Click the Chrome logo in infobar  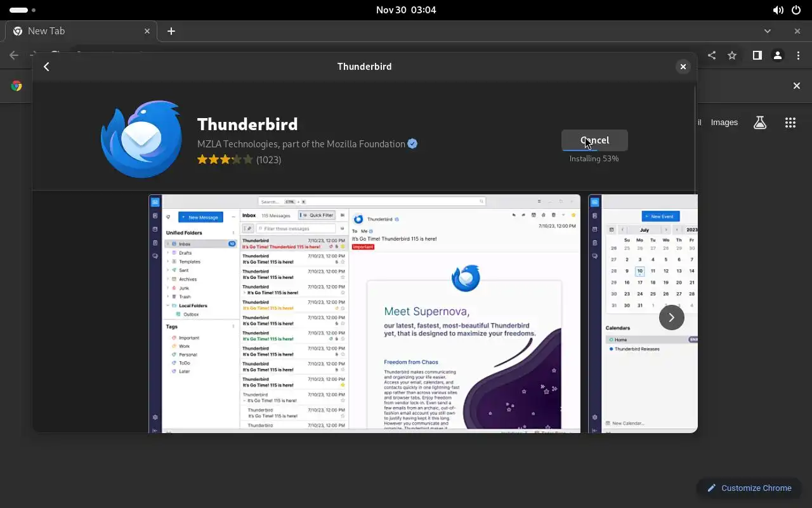click(x=16, y=86)
